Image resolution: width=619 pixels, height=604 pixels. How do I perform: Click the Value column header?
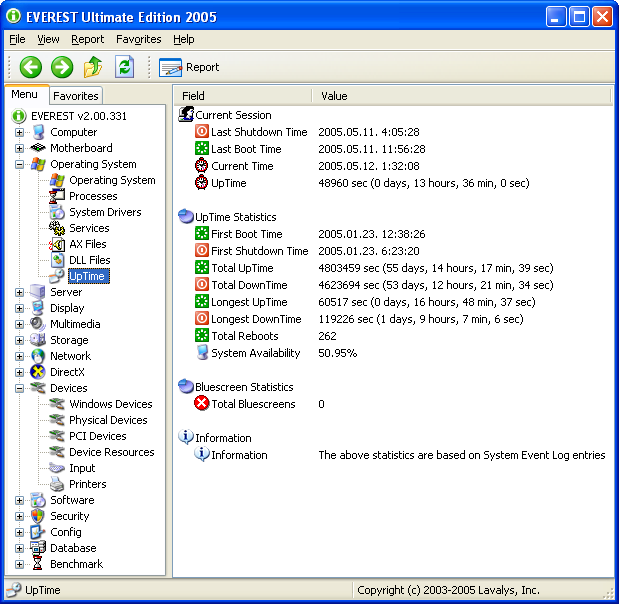335,96
